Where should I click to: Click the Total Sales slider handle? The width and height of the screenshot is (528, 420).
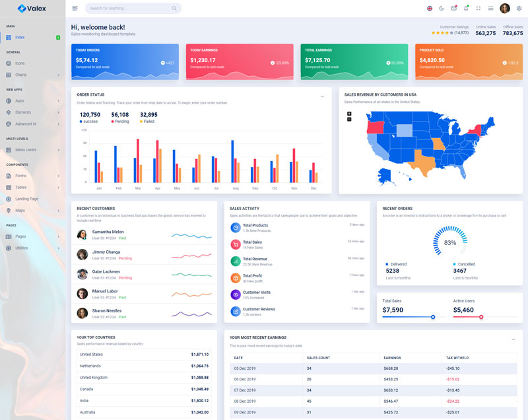click(x=433, y=317)
